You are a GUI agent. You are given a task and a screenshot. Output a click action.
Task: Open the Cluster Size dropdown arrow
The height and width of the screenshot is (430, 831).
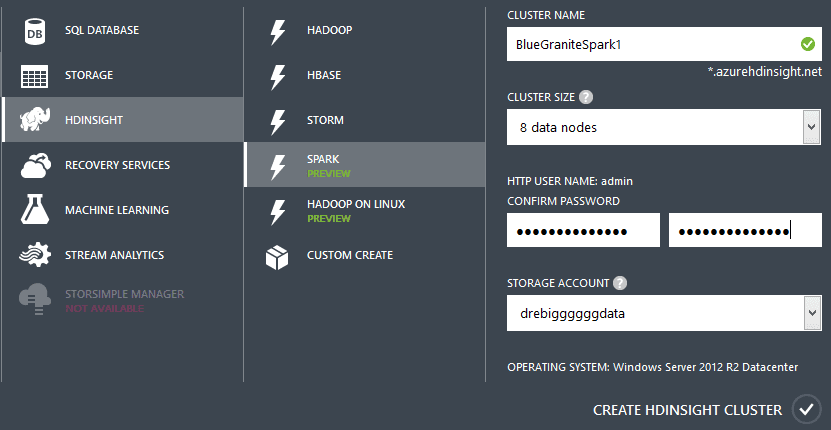tap(811, 127)
